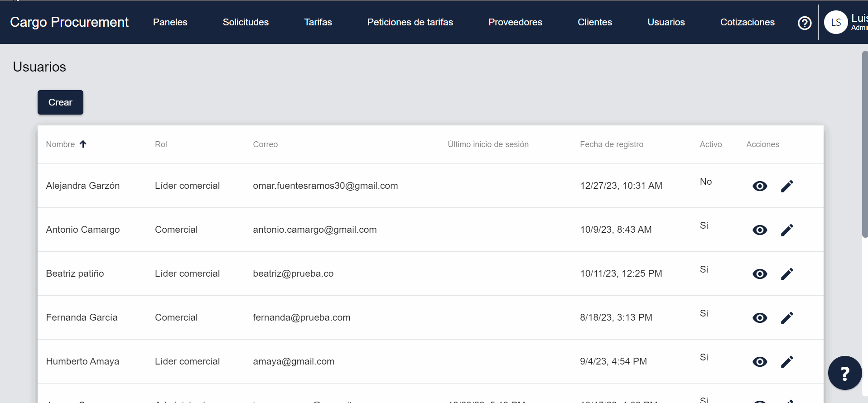
Task: Navigate to Proveedores
Action: (x=515, y=22)
